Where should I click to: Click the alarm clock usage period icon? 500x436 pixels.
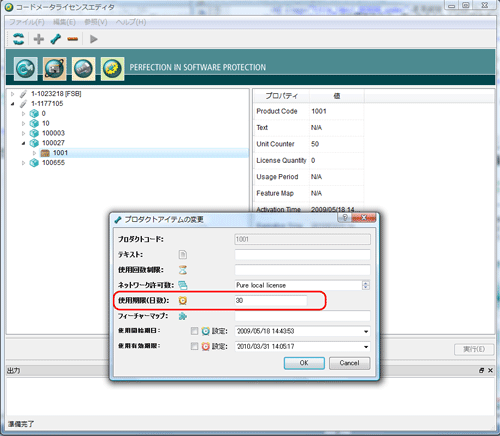[x=183, y=301]
